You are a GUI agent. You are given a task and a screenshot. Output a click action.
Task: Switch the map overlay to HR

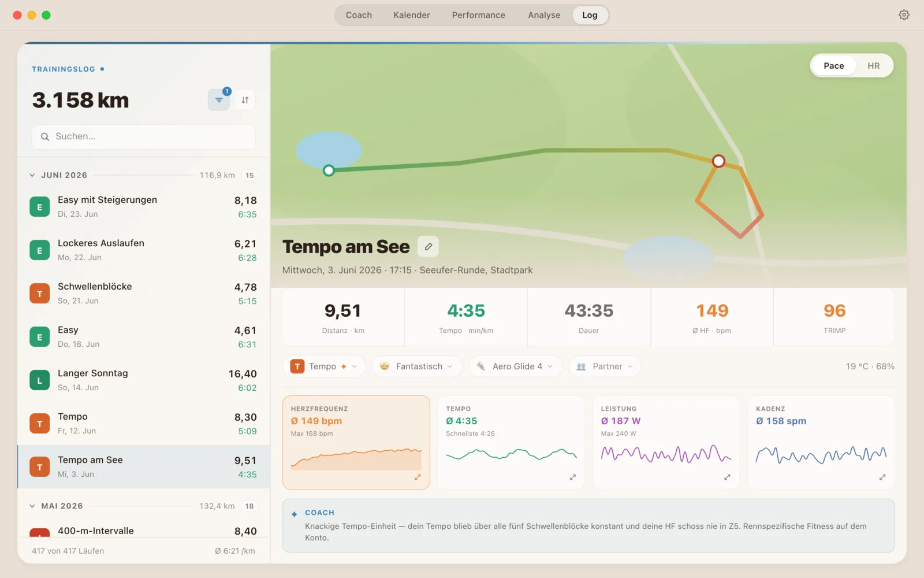(873, 66)
